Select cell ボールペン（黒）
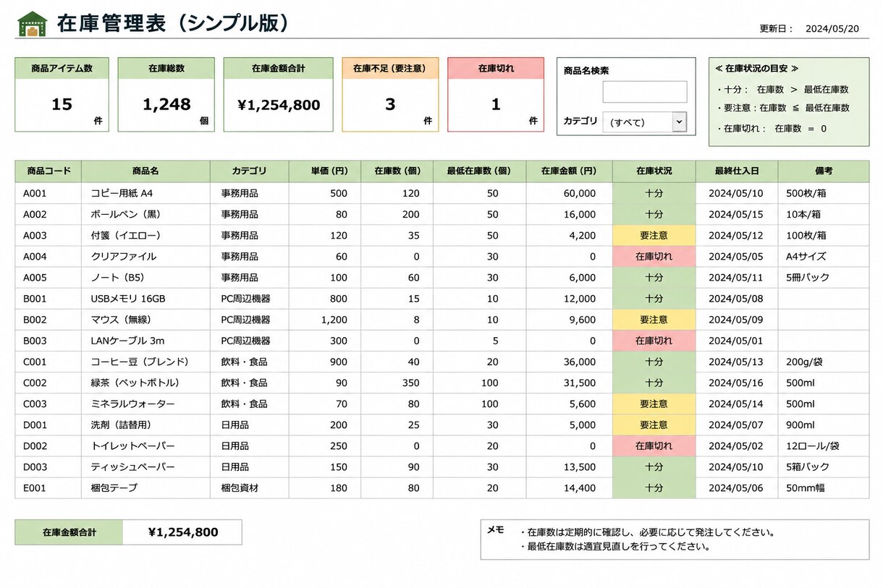883x588 pixels. click(x=145, y=215)
